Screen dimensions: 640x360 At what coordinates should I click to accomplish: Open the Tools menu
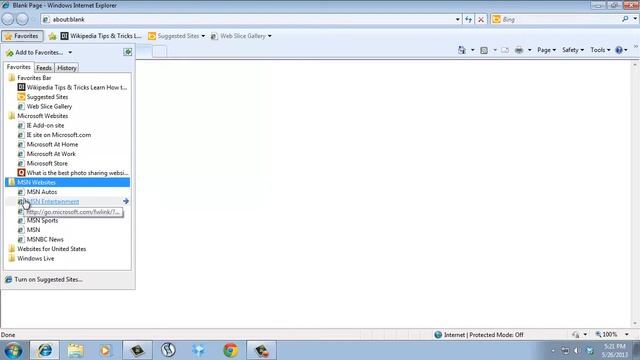pyautogui.click(x=600, y=50)
